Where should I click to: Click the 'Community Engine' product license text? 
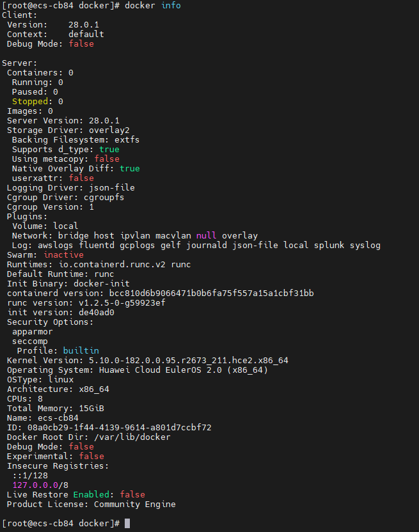tap(135, 504)
